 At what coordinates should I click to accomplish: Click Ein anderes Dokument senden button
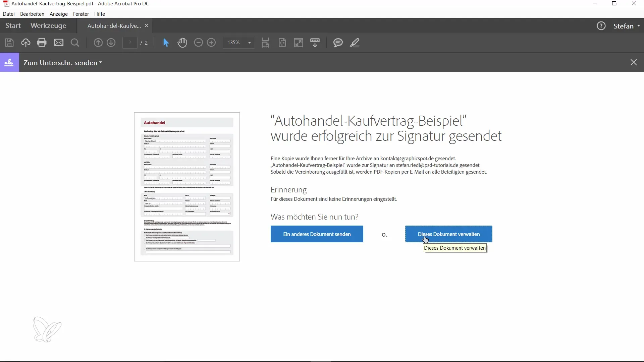(x=317, y=234)
